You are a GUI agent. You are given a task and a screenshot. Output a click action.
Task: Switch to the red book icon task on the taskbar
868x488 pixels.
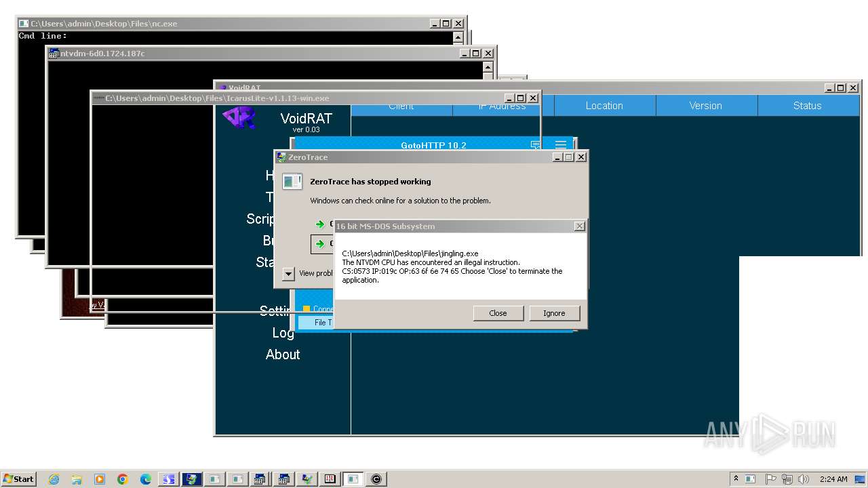click(330, 479)
